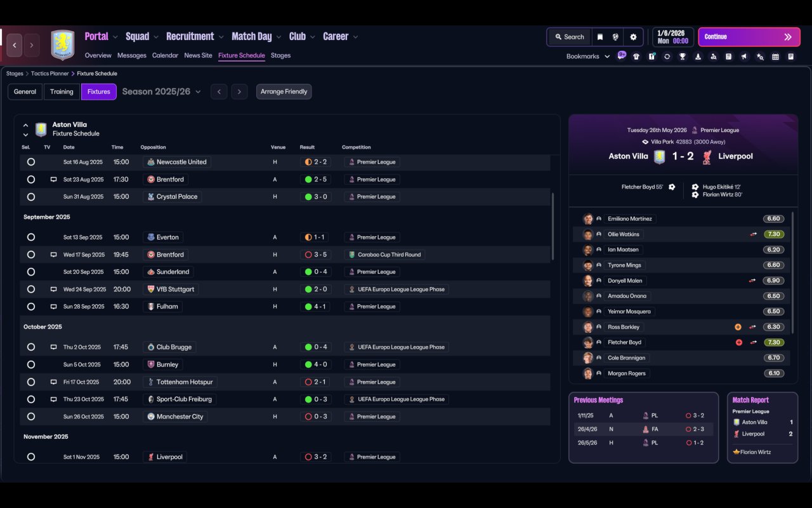This screenshot has width=812, height=508.
Task: Open Emiliano Martinez's face thumbnail
Action: [x=588, y=218]
